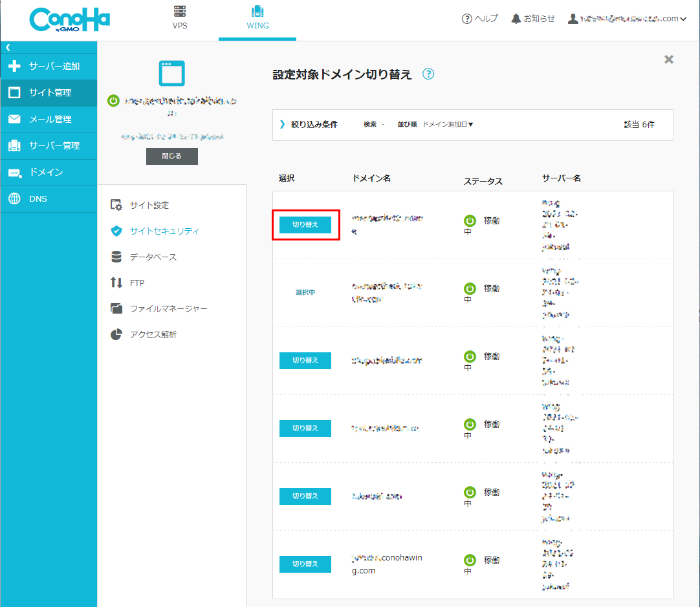Click the データベース cylinder icon

(x=116, y=257)
